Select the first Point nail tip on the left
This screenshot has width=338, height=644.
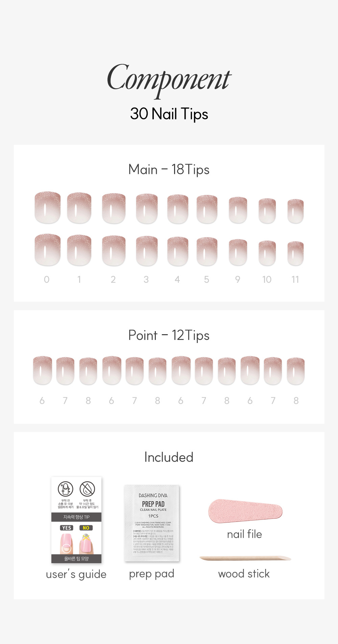pyautogui.click(x=42, y=370)
